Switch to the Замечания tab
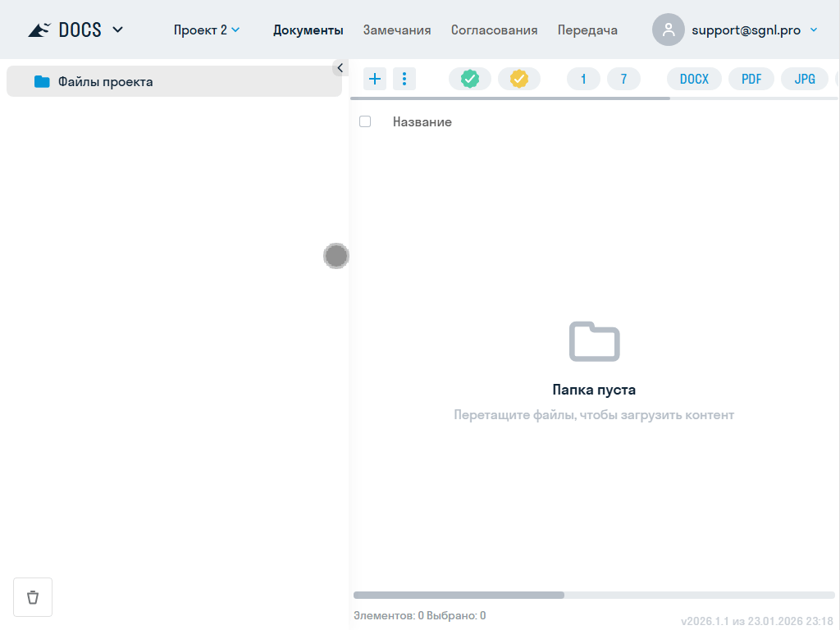The height and width of the screenshot is (630, 840). [x=397, y=30]
